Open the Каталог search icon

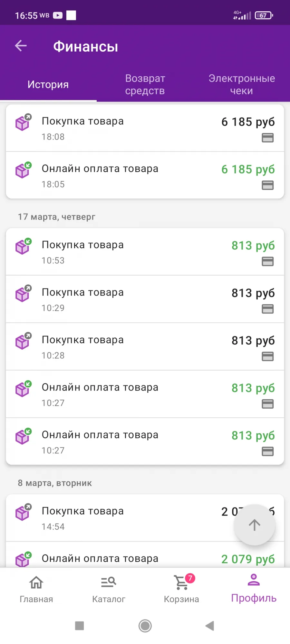[x=109, y=582]
